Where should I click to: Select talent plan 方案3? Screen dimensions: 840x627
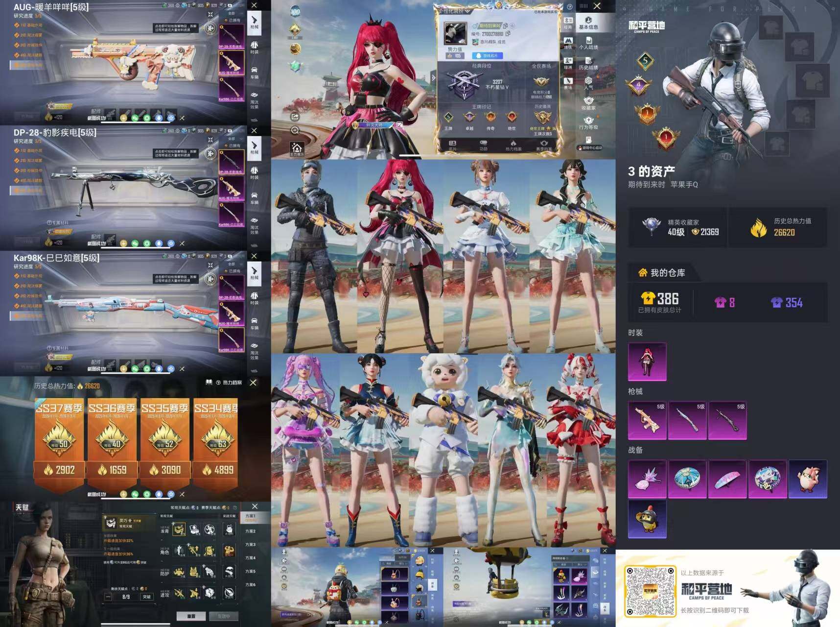251,545
